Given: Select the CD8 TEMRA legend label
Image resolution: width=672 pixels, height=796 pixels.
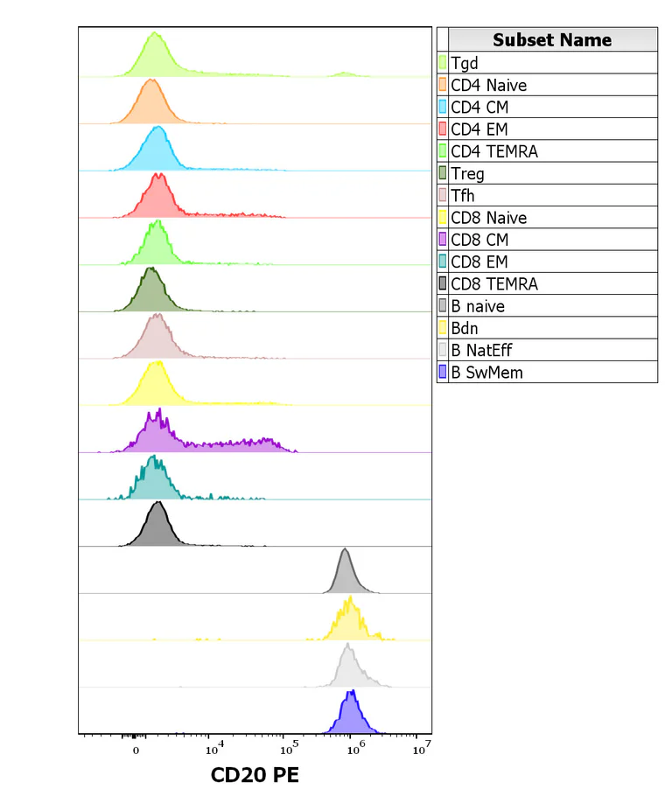Looking at the screenshot, I should [494, 283].
